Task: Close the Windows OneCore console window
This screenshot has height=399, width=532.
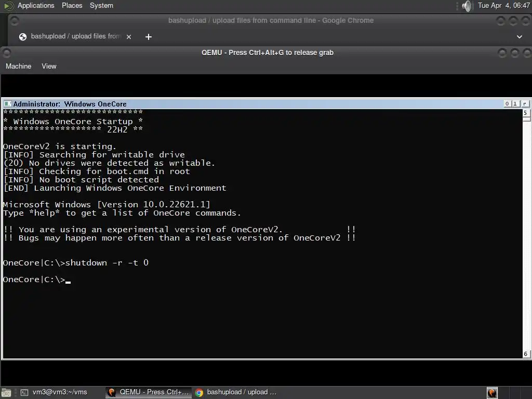Action: pos(525,104)
